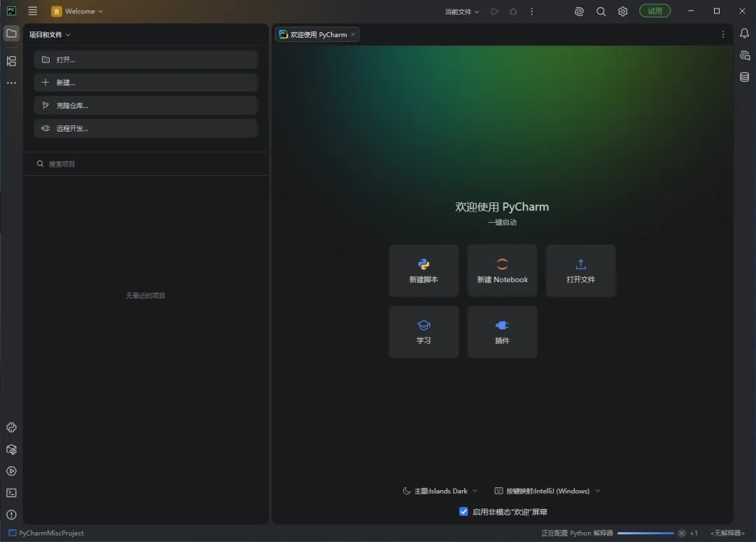Open the 当前文件 run configuration dropdown

coord(462,12)
